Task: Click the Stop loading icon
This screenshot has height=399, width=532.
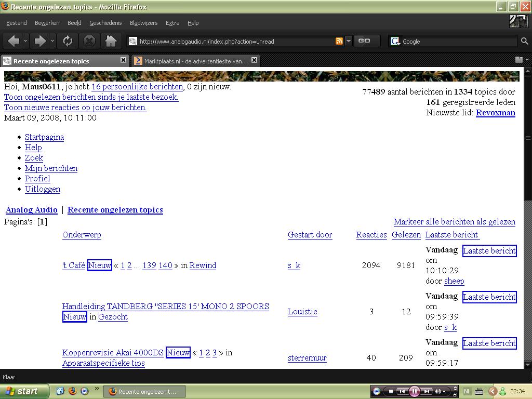Action: pyautogui.click(x=89, y=41)
